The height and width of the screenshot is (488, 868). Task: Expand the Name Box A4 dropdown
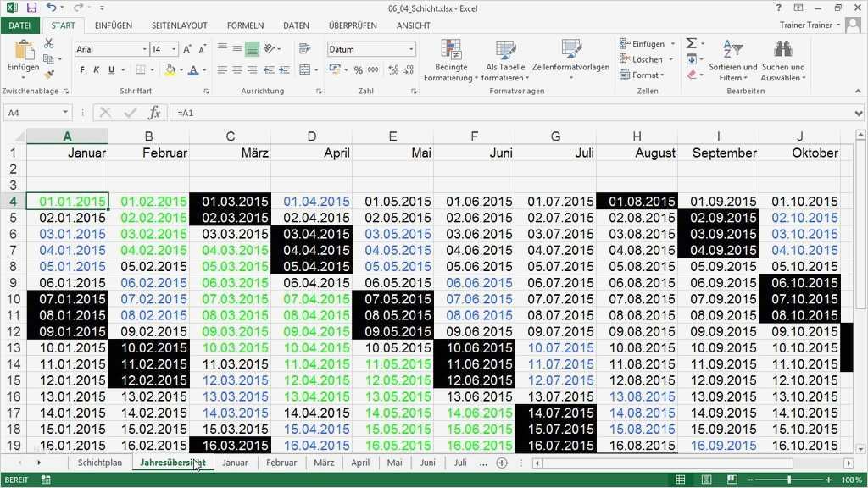pyautogui.click(x=65, y=113)
